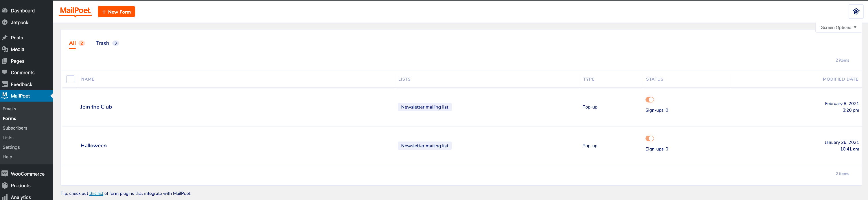868x200 pixels.
Task: Click the WooCommerce icon in sidebar
Action: point(5,174)
